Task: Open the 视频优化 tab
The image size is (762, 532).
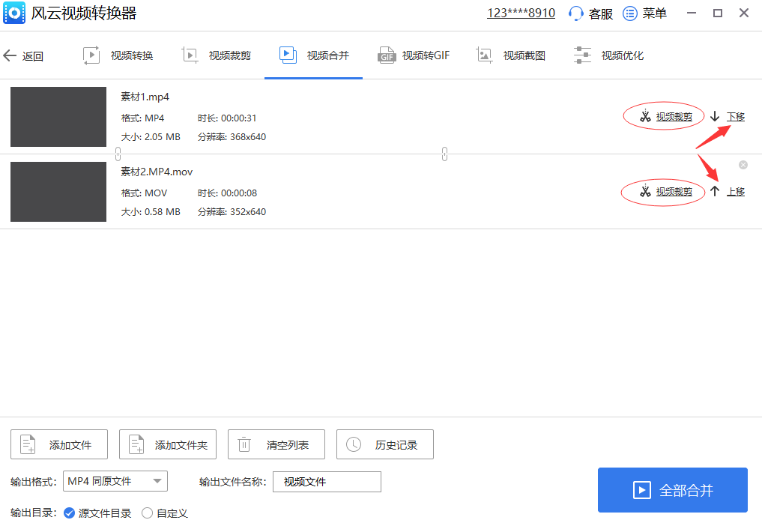Action: [x=608, y=55]
